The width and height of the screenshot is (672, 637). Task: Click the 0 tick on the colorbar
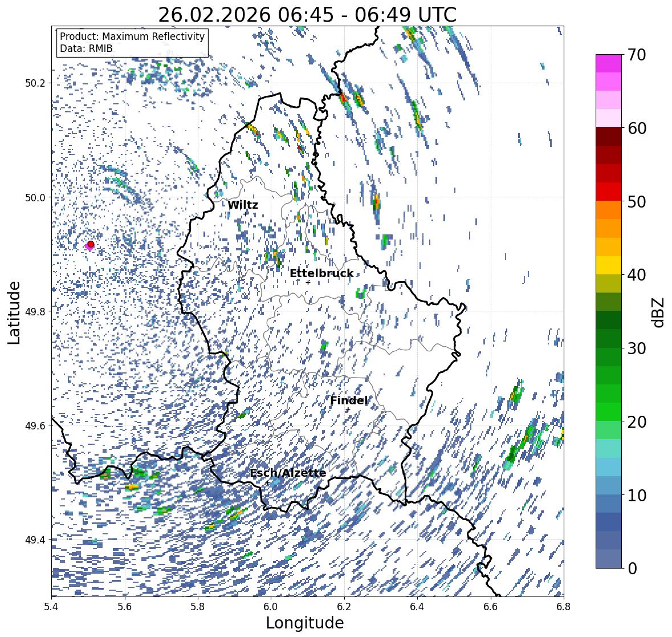632,569
